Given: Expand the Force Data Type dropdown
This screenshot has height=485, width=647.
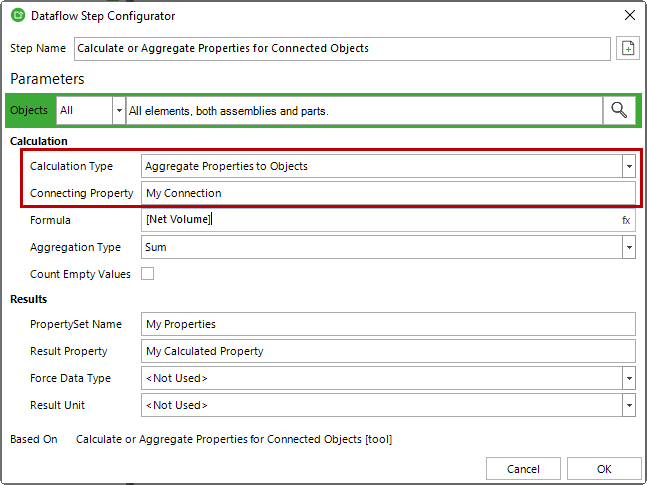Looking at the screenshot, I should (629, 378).
